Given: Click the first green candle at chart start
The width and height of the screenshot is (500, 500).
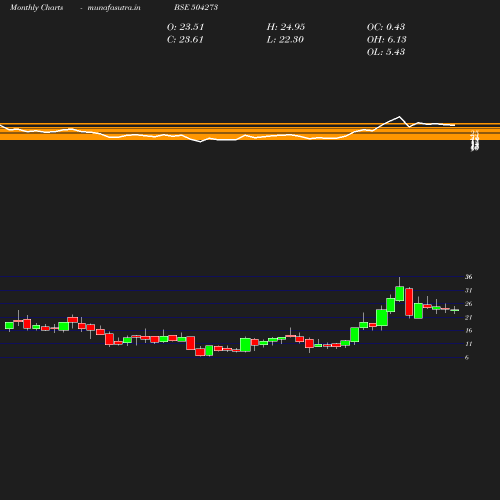Looking at the screenshot, I should 9,325.
